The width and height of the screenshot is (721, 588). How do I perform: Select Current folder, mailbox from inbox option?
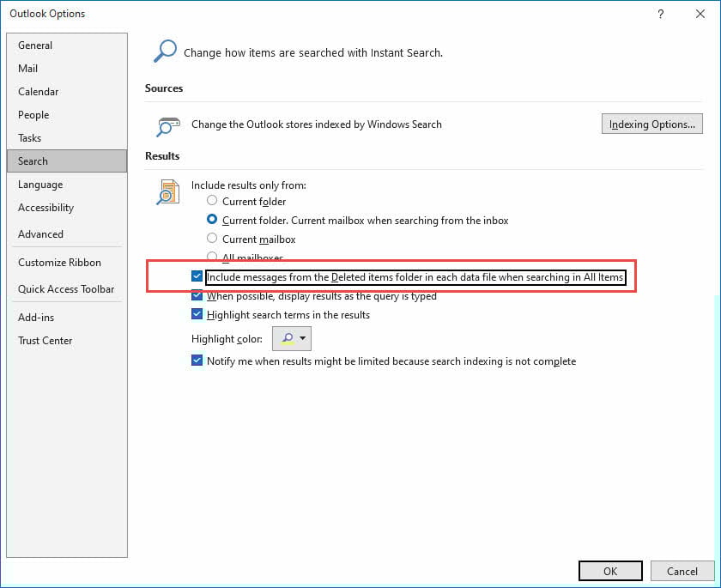(211, 219)
